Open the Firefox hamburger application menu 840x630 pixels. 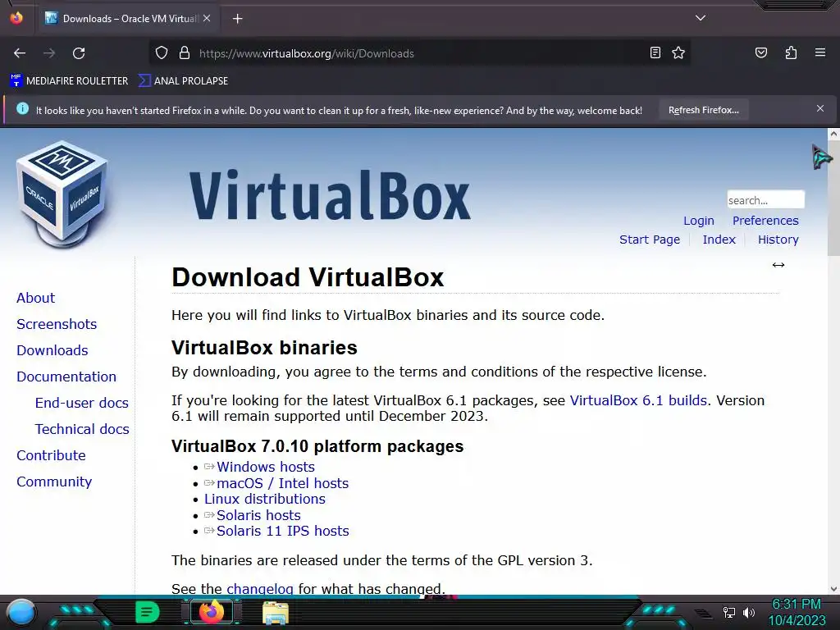[x=820, y=52]
